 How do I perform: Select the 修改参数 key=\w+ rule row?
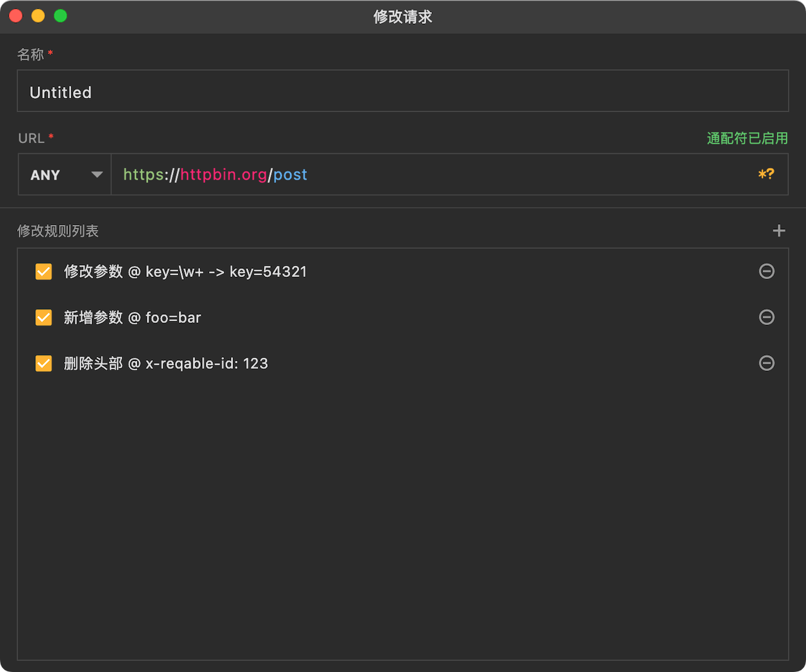[403, 271]
